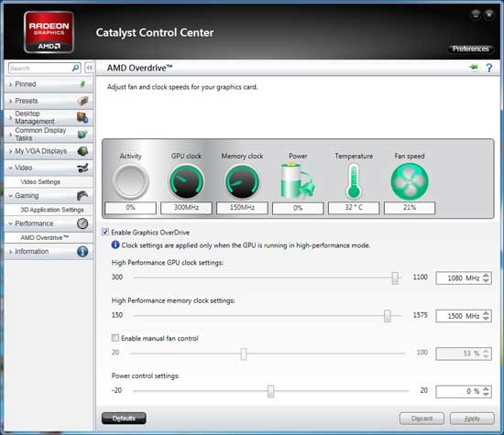504x435 pixels.
Task: Expand Desktop Management section
Action: pos(10,117)
